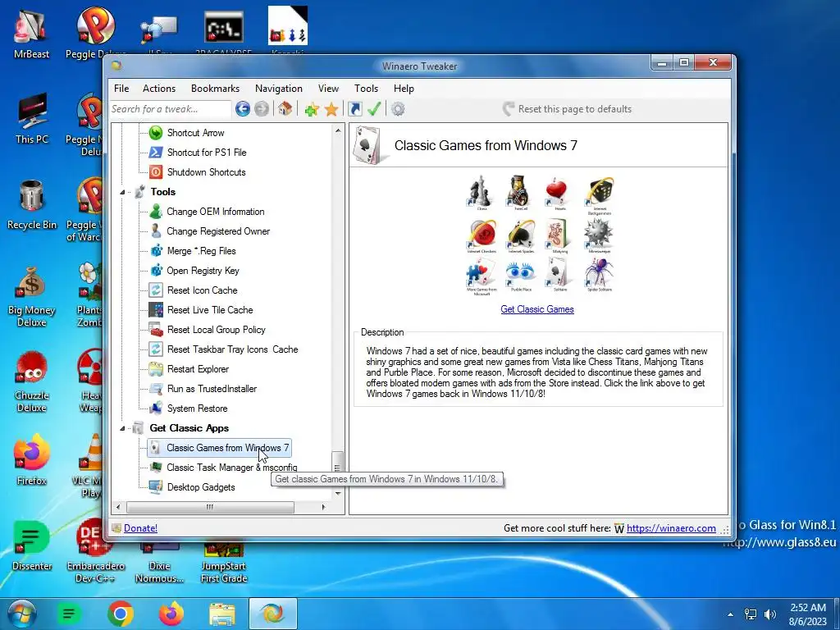Click the grey forward navigation arrow
This screenshot has height=630, width=840.
pos(262,109)
